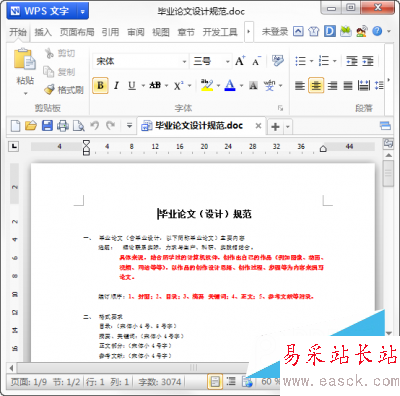Toggle Underline formatting

click(132, 86)
